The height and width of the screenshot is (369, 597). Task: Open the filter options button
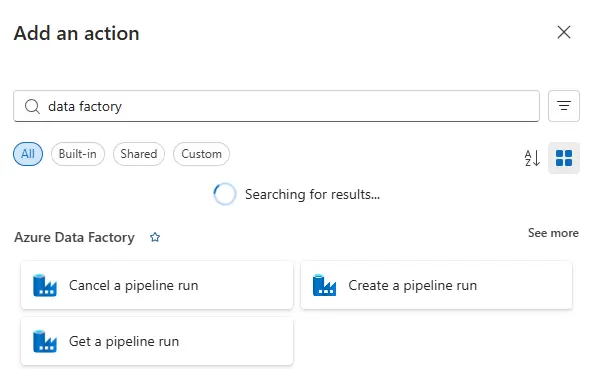tap(563, 106)
